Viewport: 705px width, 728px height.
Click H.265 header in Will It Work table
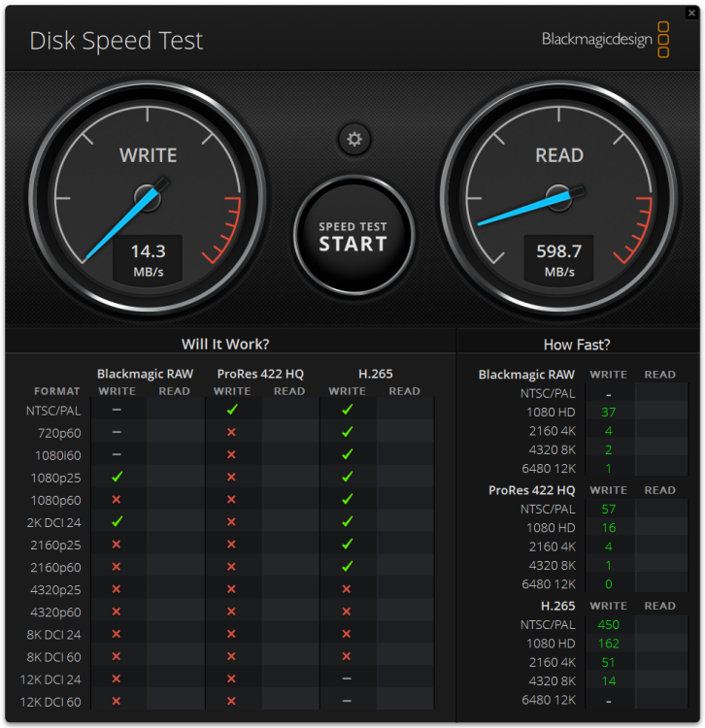(x=375, y=374)
